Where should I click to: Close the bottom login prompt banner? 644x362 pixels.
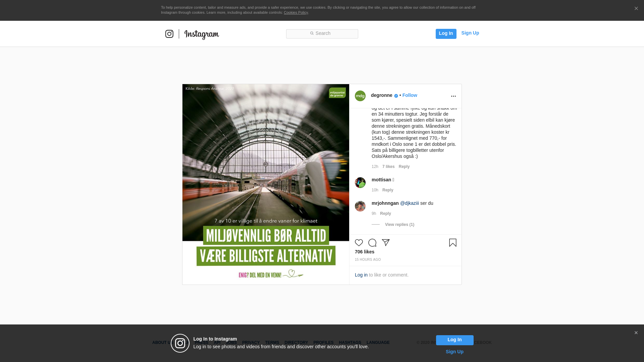coord(636,333)
